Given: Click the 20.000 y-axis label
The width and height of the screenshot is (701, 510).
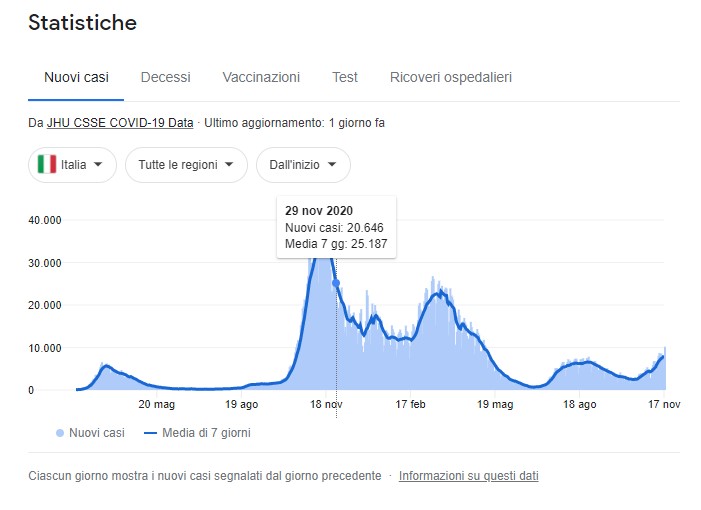Looking at the screenshot, I should point(45,305).
